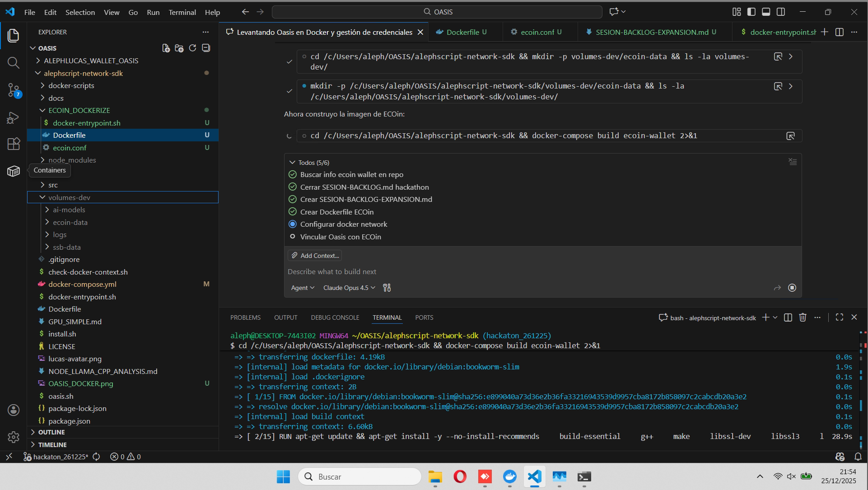The height and width of the screenshot is (490, 868).
Task: Toggle the secondary side bar
Action: tap(781, 12)
